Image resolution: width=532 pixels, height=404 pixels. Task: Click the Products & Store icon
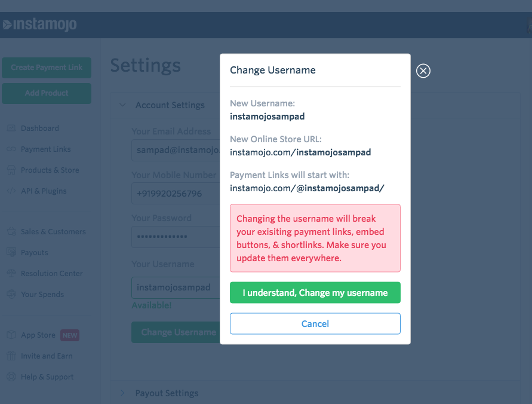tap(11, 170)
